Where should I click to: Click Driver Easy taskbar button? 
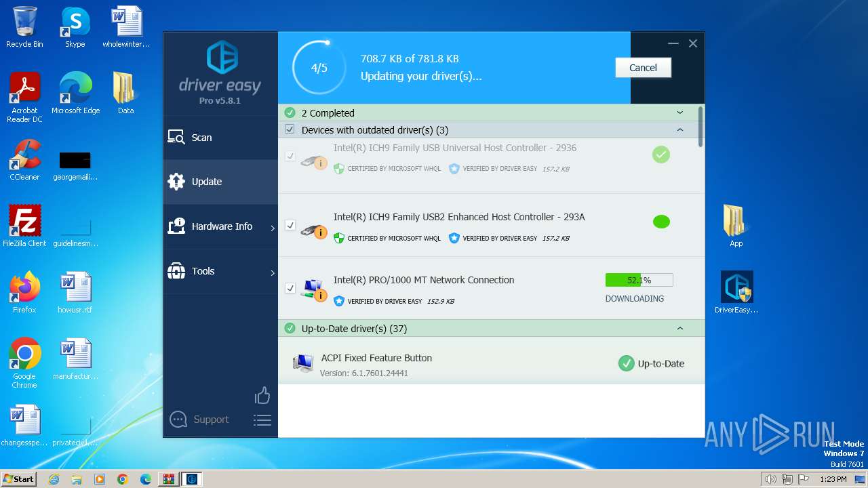(x=192, y=479)
